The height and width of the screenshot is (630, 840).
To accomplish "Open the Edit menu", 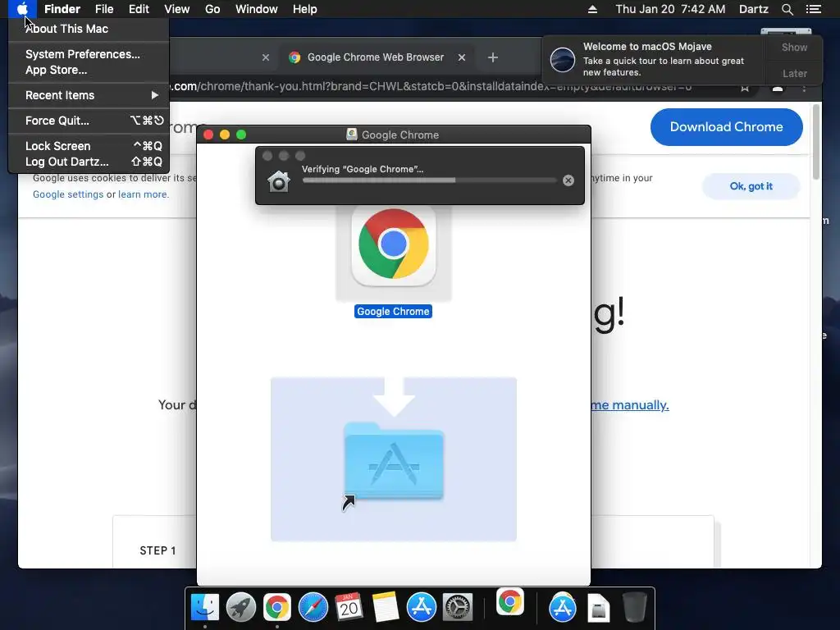I will (x=139, y=9).
